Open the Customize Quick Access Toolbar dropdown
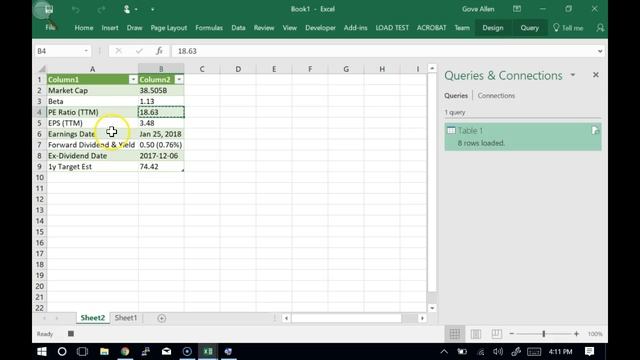 (153, 9)
